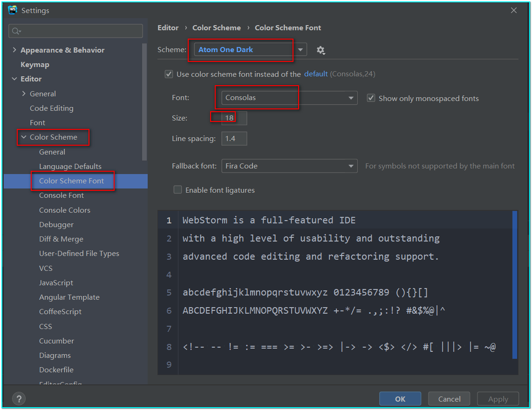This screenshot has height=410, width=532.
Task: Collapse the Color Scheme tree node
Action: click(24, 137)
